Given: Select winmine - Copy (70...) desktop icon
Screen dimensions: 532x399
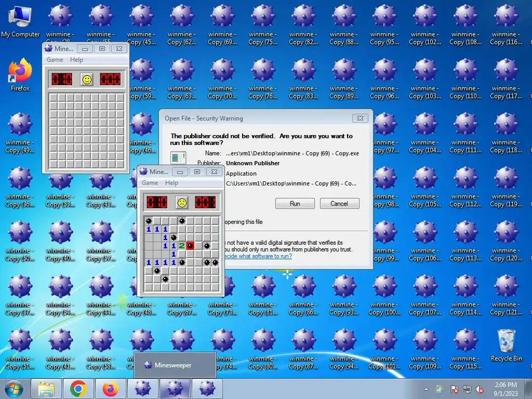Looking at the screenshot, I should tap(222, 79).
